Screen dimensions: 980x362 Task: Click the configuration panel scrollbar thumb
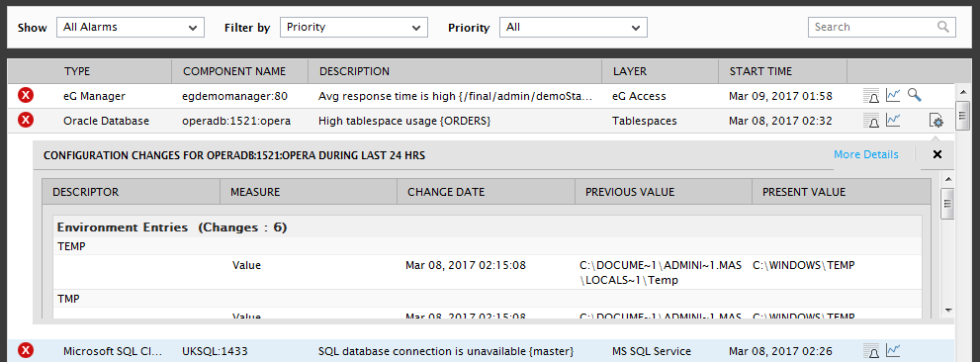click(x=947, y=203)
